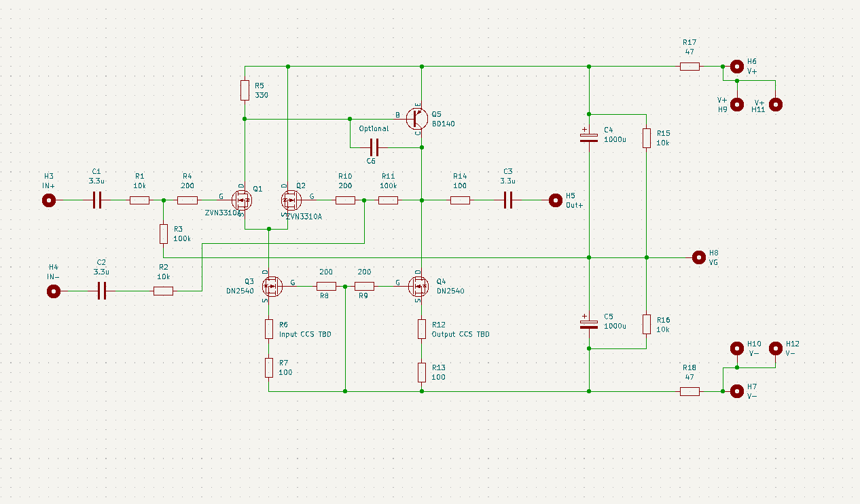860x504 pixels.
Task: Select resistor R15 symbol
Action: pos(646,138)
